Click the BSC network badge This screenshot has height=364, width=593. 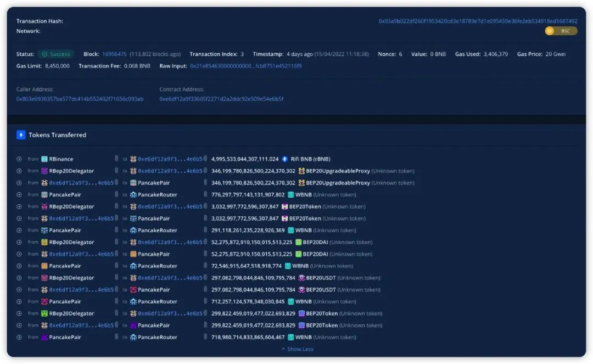561,31
